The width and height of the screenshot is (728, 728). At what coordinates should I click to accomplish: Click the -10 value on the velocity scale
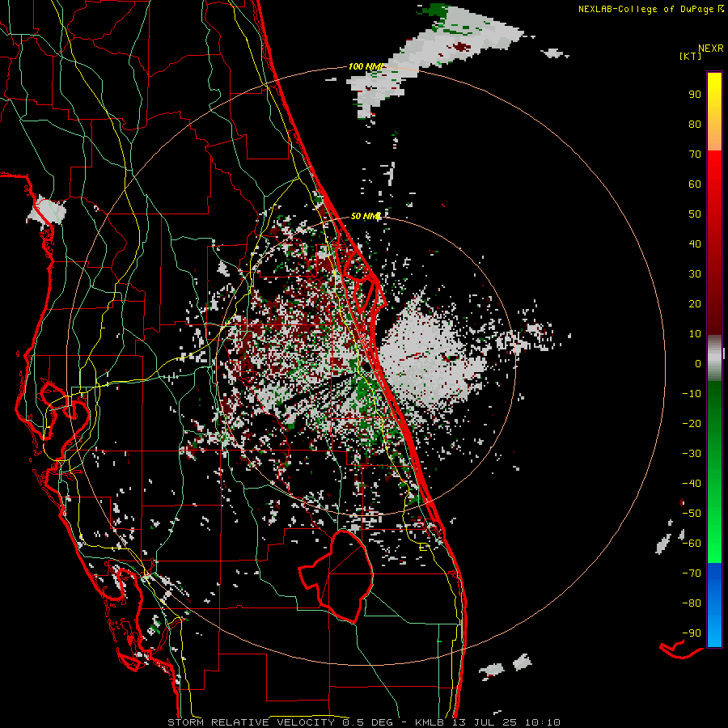pos(692,394)
